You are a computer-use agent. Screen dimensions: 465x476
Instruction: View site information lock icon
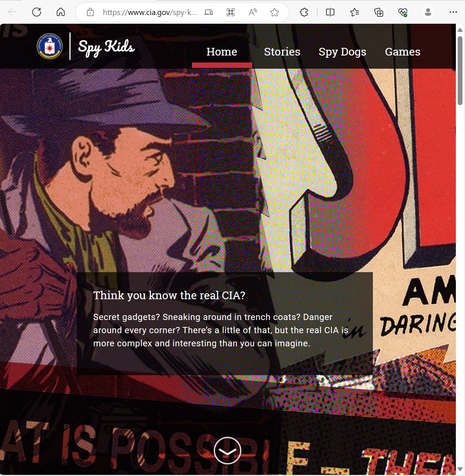click(x=90, y=12)
